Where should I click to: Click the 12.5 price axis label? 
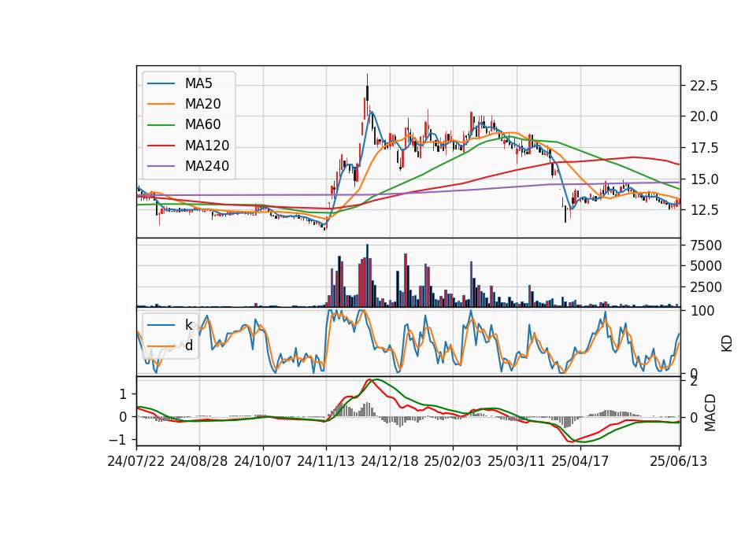(704, 210)
